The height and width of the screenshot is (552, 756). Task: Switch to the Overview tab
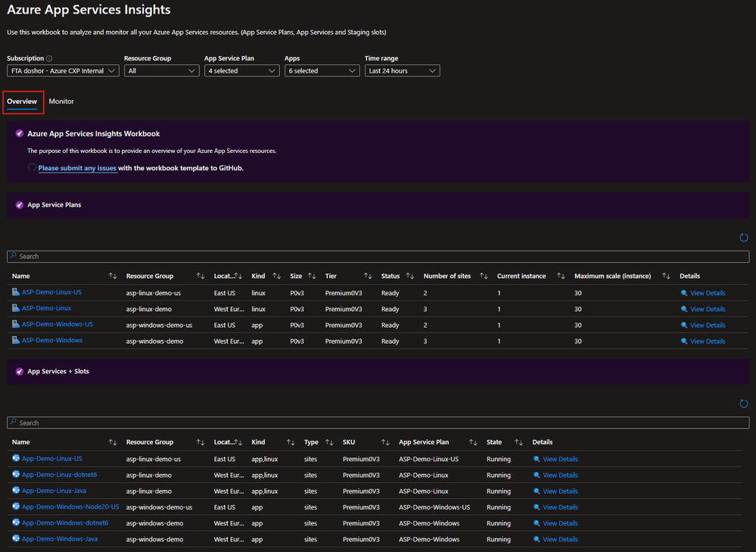tap(22, 101)
